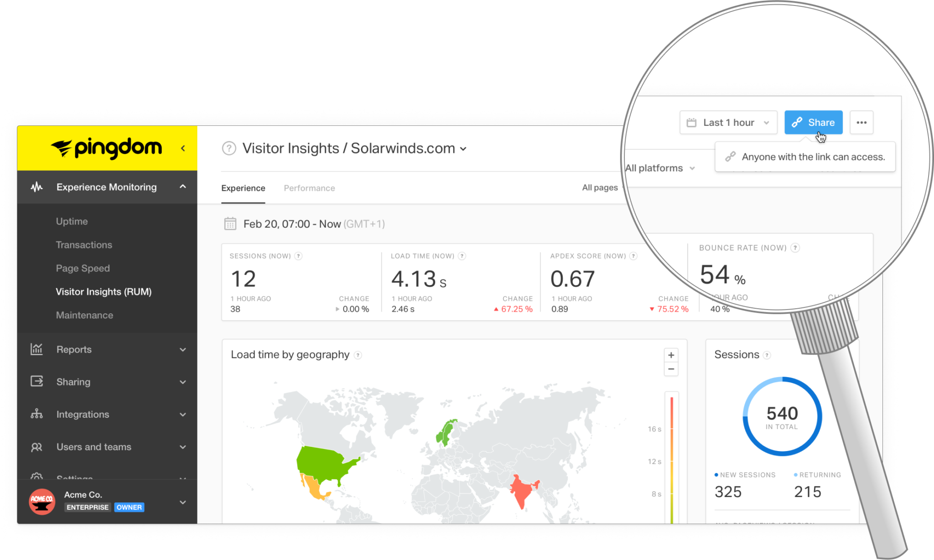Click the Maintenance sidebar link
Screen dimensions: 934x560
[x=84, y=315]
